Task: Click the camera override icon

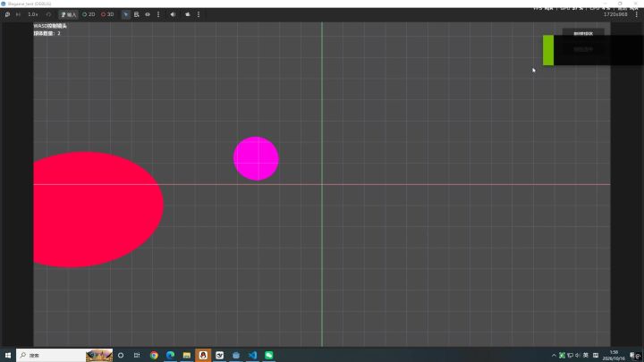Action: (x=188, y=14)
